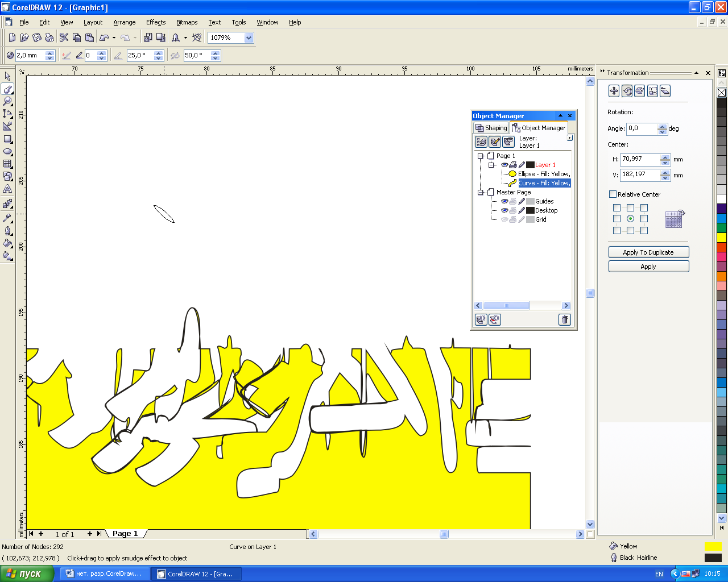Toggle Show Object Properties in Object Manager

[481, 142]
